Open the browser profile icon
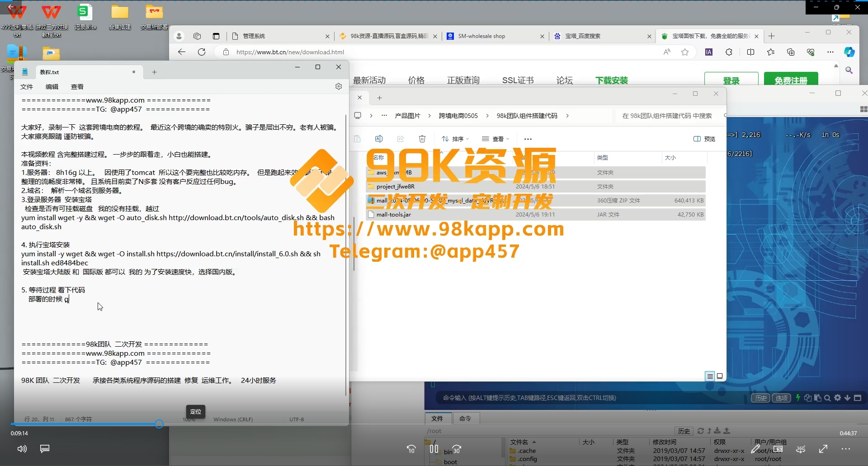This screenshot has width=868, height=466. [x=179, y=36]
